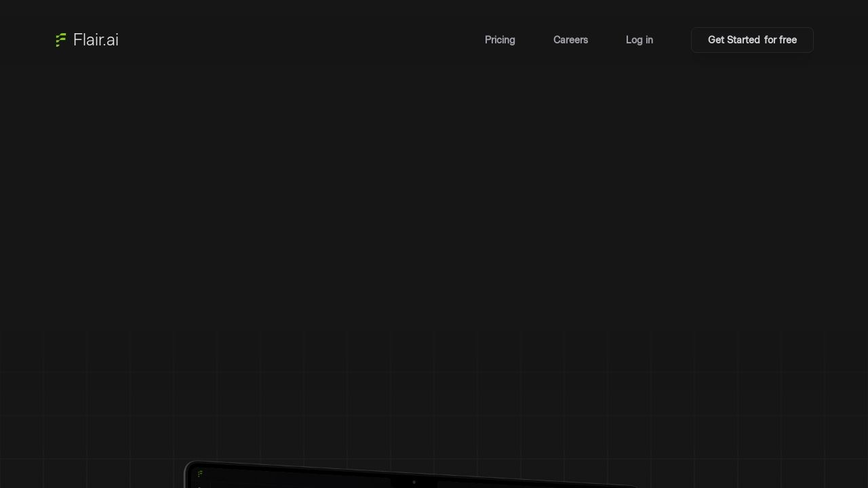Click the green Flair.ai logo icon
Screen dimensions: 868x488
pos(61,40)
